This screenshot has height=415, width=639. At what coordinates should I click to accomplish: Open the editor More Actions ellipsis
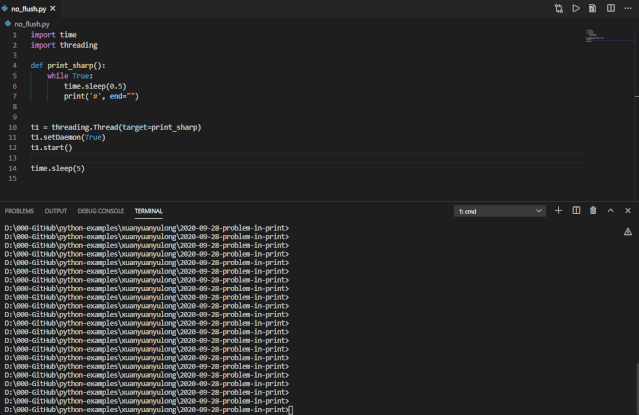[x=627, y=8]
